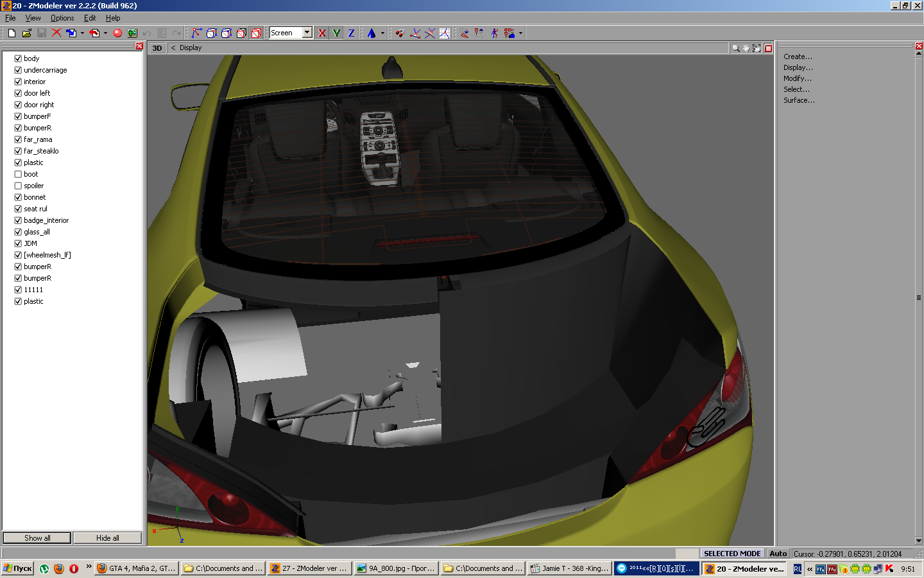924x578 pixels.
Task: Select the viewport pan hand tool
Action: 746,48
